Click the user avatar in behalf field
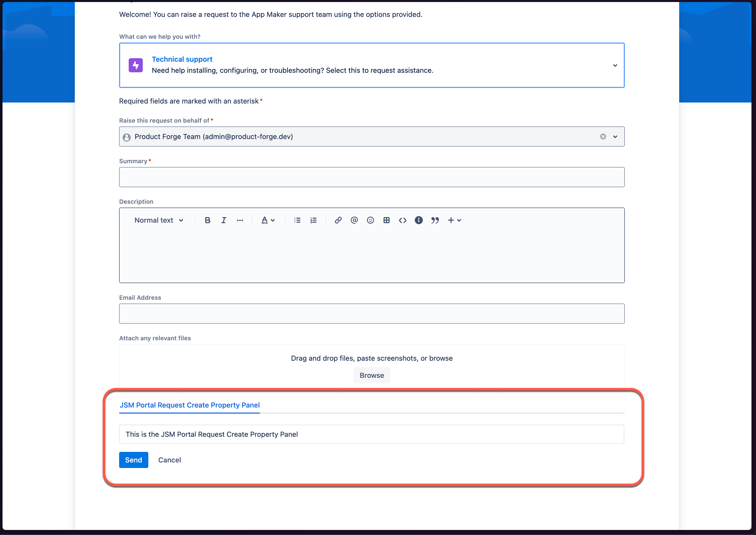 tap(127, 137)
